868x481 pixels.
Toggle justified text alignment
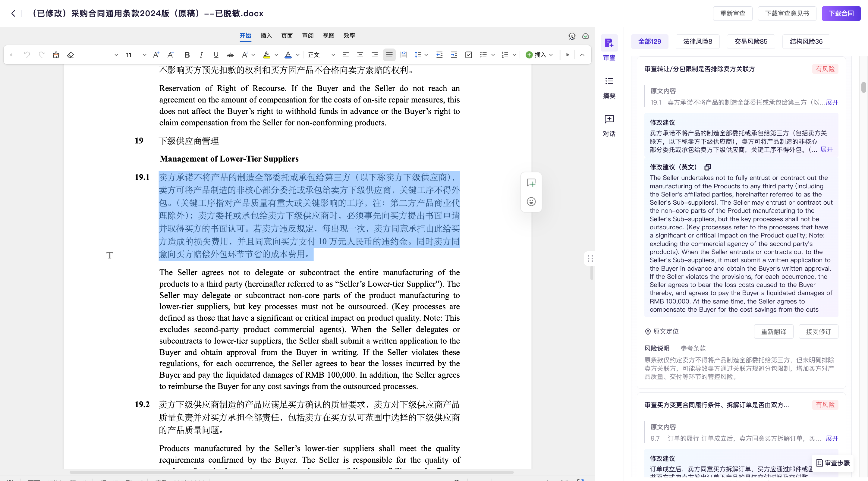pyautogui.click(x=389, y=55)
